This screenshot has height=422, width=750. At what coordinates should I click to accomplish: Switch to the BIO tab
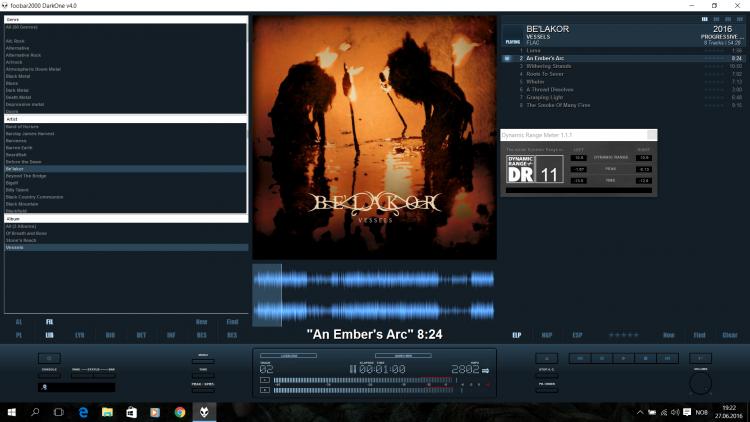(110, 335)
